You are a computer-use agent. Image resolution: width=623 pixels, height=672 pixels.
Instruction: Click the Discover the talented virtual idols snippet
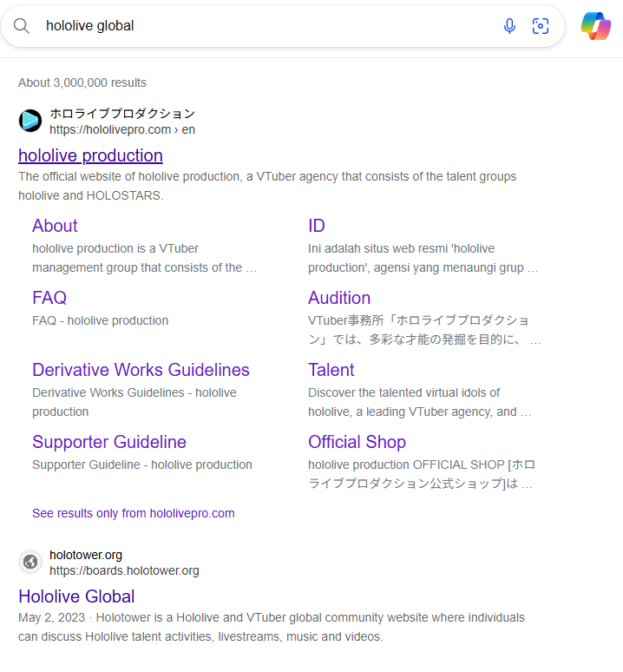420,402
